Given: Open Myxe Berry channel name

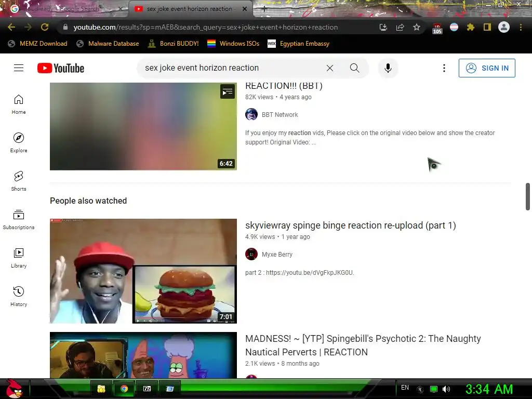Looking at the screenshot, I should pos(277,255).
